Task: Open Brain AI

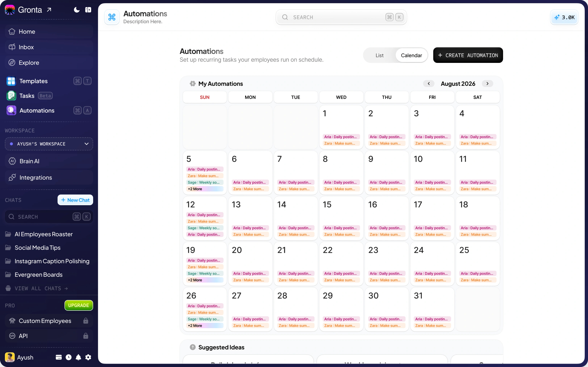Action: (x=49, y=161)
